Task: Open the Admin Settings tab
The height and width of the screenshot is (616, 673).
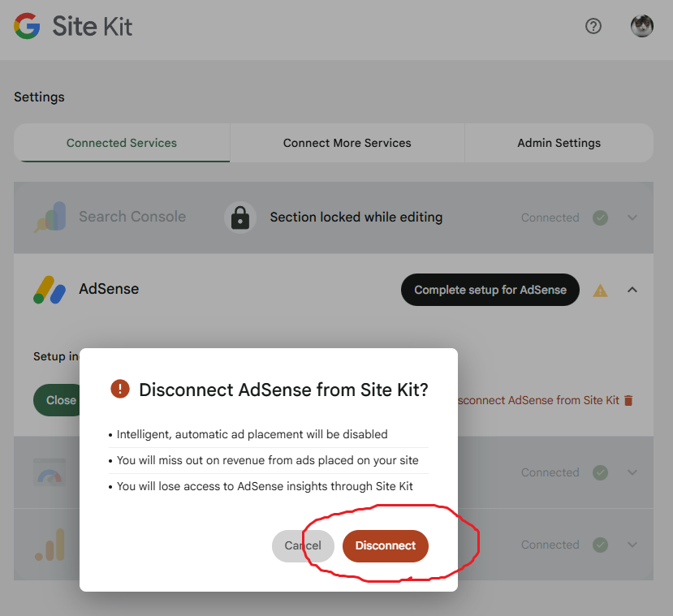Action: point(559,143)
